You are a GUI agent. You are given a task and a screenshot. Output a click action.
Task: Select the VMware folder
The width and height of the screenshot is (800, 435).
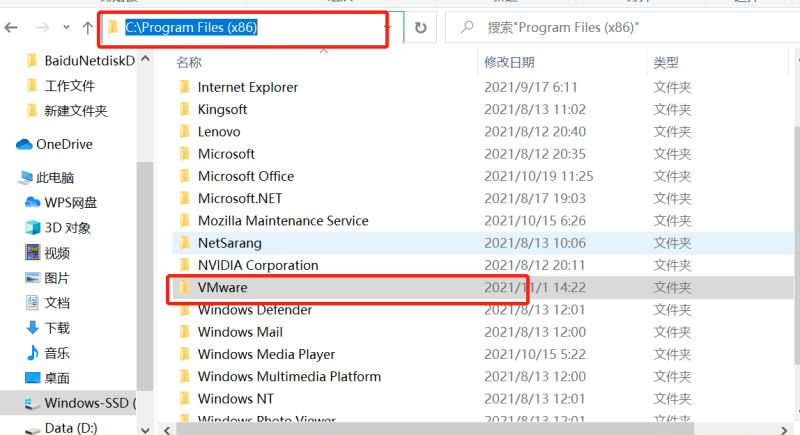[222, 288]
